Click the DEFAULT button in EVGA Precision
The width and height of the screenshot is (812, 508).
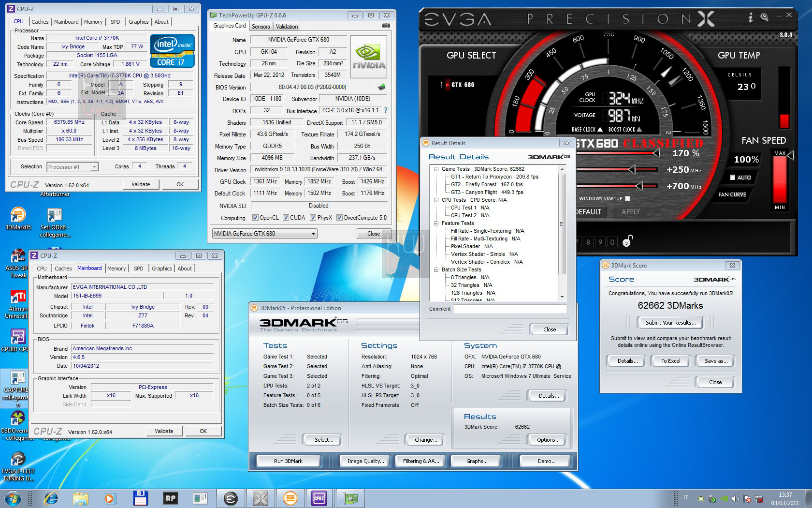tap(589, 211)
